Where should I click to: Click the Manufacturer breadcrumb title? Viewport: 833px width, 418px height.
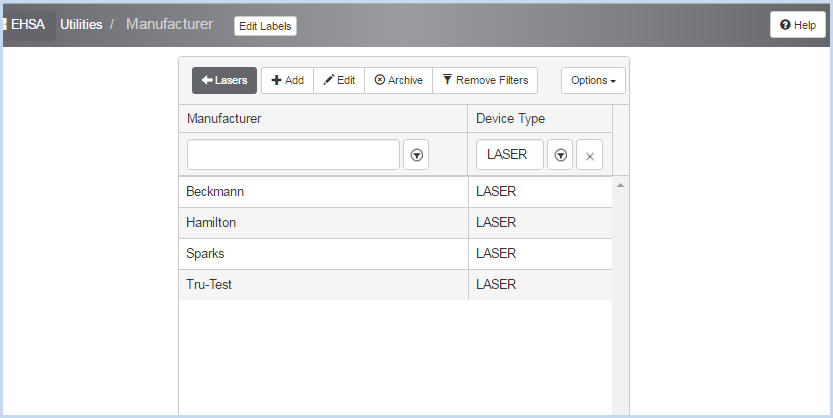pos(169,24)
